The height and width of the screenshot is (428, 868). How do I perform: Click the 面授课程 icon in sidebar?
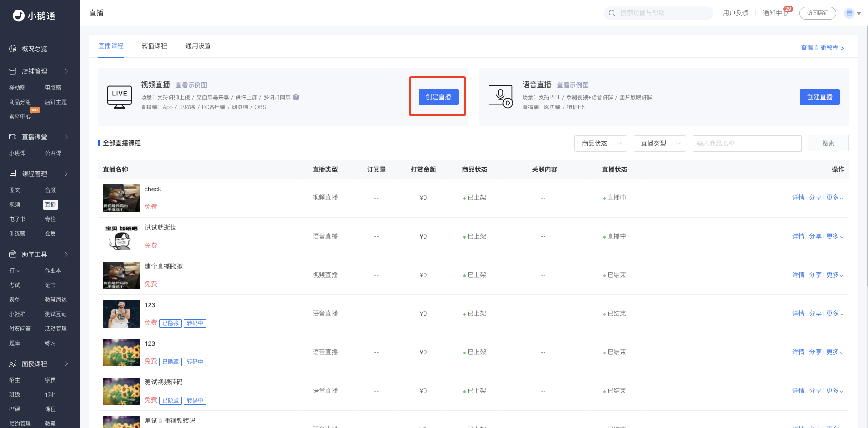click(13, 363)
